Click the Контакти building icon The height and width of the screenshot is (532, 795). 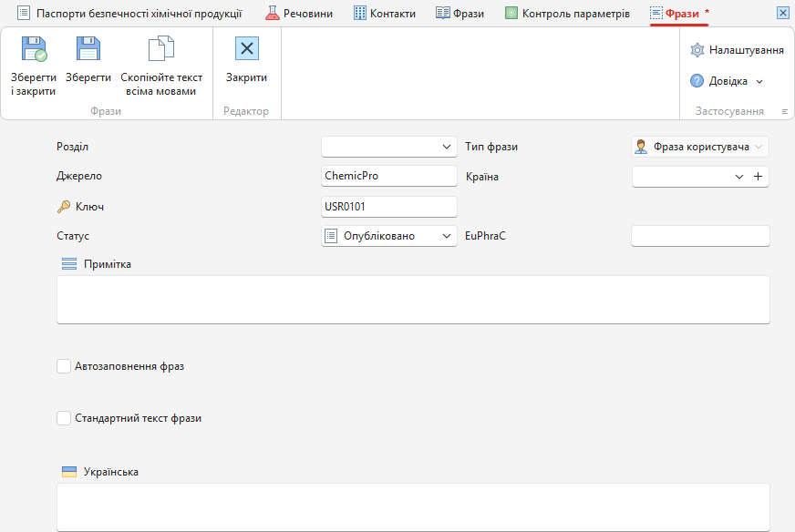(x=359, y=13)
